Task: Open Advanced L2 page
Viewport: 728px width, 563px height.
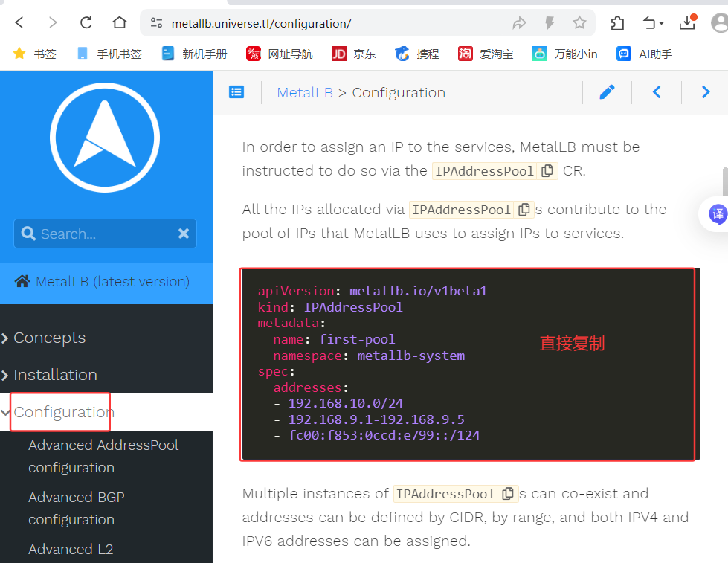Action: click(71, 549)
